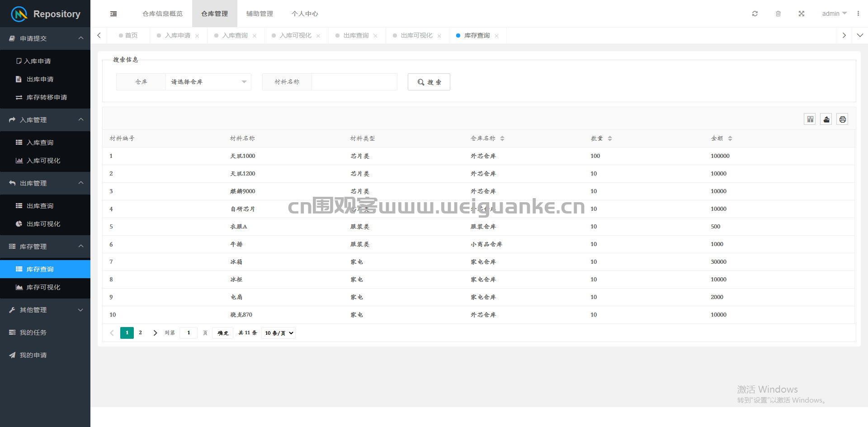Click the 搜索 search button
The width and height of the screenshot is (868, 427).
(x=429, y=82)
